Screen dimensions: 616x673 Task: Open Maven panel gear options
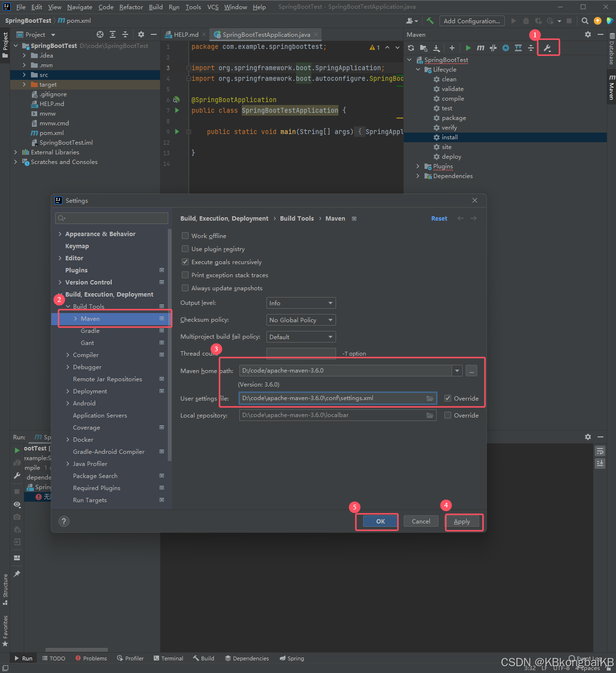[x=588, y=34]
